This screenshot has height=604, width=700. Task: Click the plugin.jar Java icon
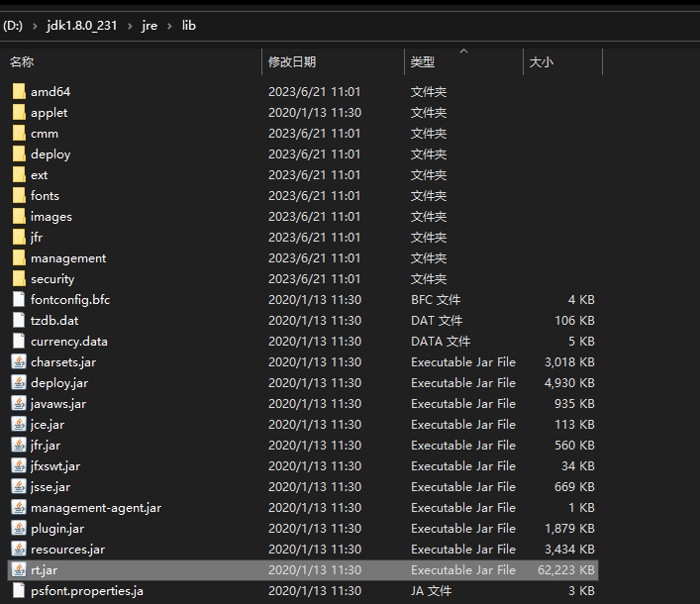[x=19, y=529]
